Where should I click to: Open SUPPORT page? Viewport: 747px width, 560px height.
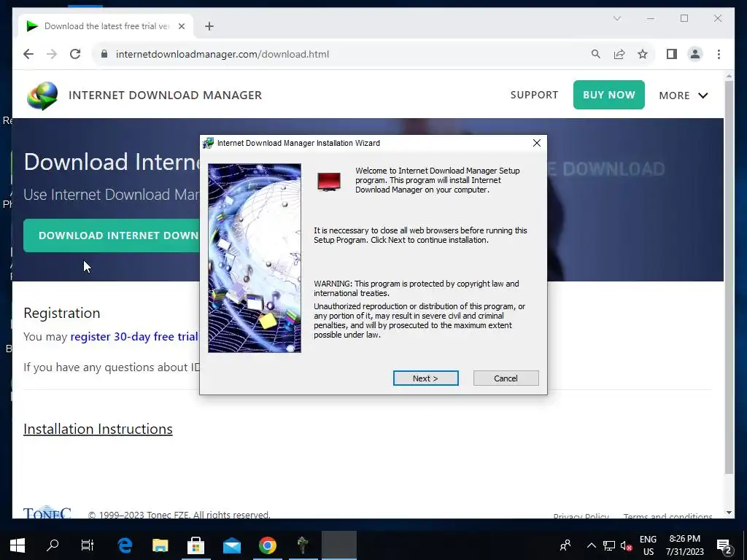(x=534, y=95)
